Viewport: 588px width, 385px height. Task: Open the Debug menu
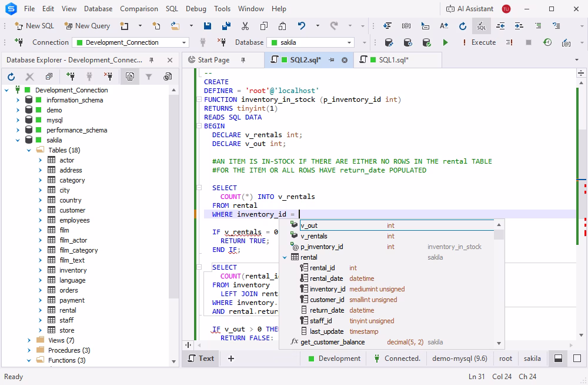(x=196, y=9)
